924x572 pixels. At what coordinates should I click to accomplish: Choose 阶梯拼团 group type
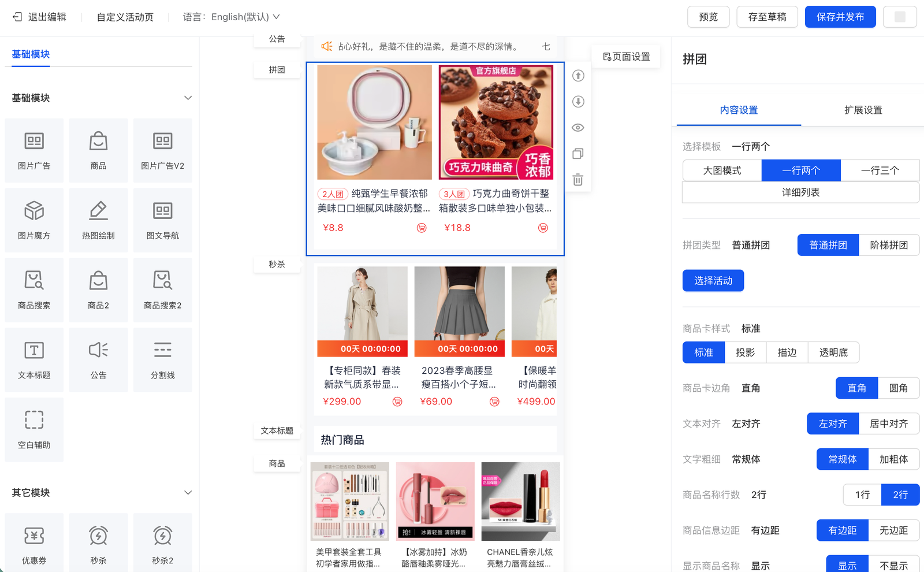click(x=888, y=245)
